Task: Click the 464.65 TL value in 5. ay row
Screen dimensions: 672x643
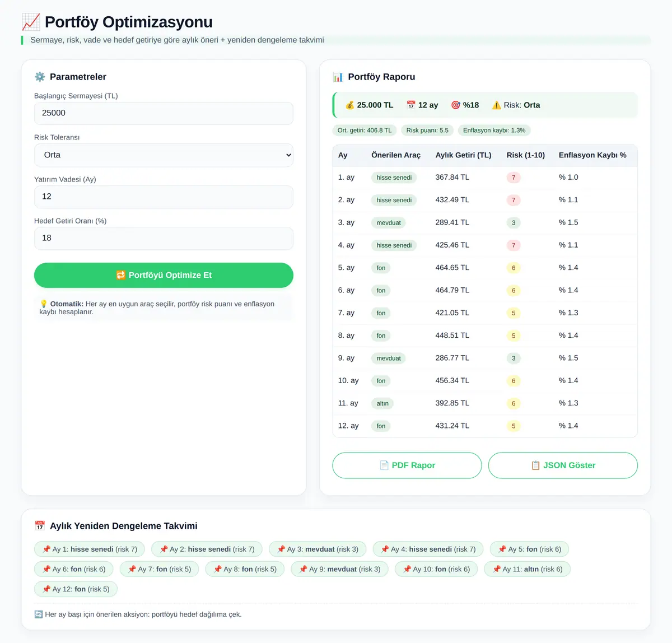Action: tap(452, 268)
